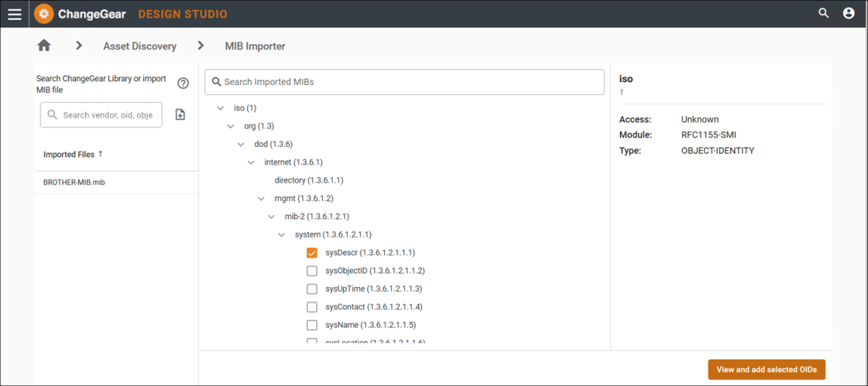868x386 pixels.
Task: Collapse the system (1.3.6.1.2.1.1) node
Action: point(282,236)
